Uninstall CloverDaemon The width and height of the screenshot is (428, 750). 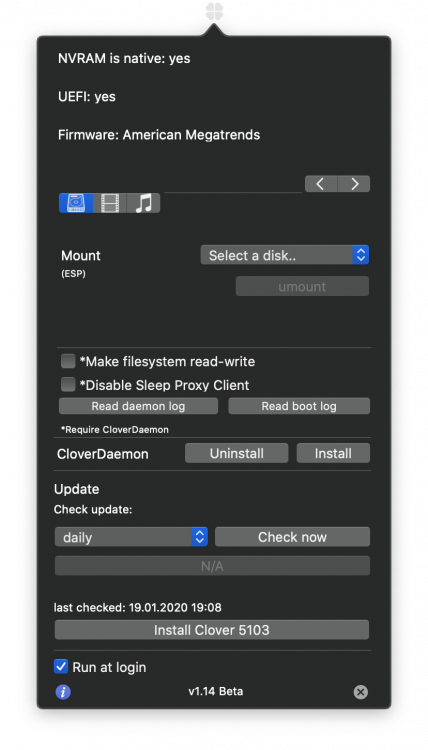pyautogui.click(x=237, y=453)
